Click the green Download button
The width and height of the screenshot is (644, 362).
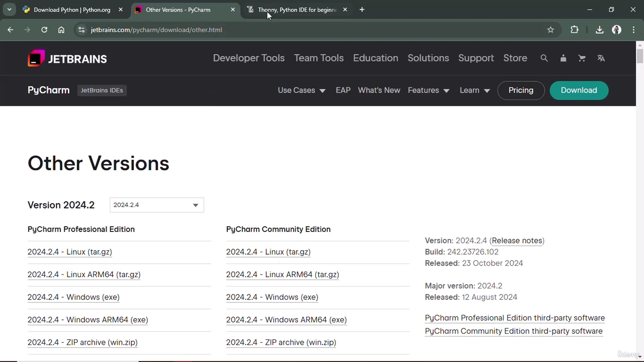click(579, 90)
